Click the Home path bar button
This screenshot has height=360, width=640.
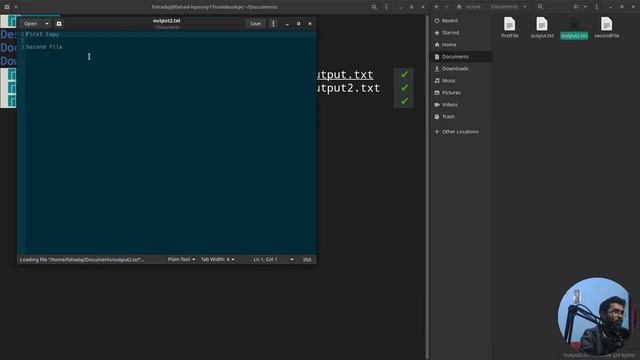(x=469, y=7)
